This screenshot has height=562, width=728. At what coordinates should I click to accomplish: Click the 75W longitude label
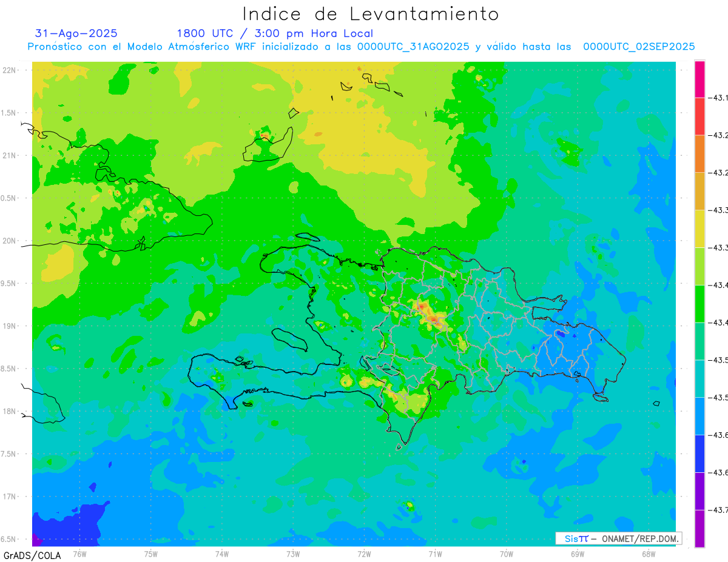point(151,554)
